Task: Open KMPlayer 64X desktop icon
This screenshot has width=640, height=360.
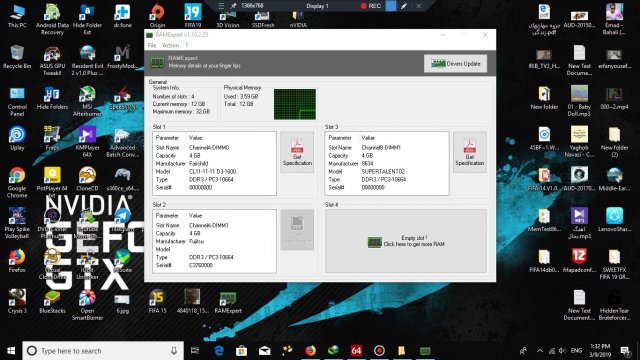Action: click(x=87, y=142)
